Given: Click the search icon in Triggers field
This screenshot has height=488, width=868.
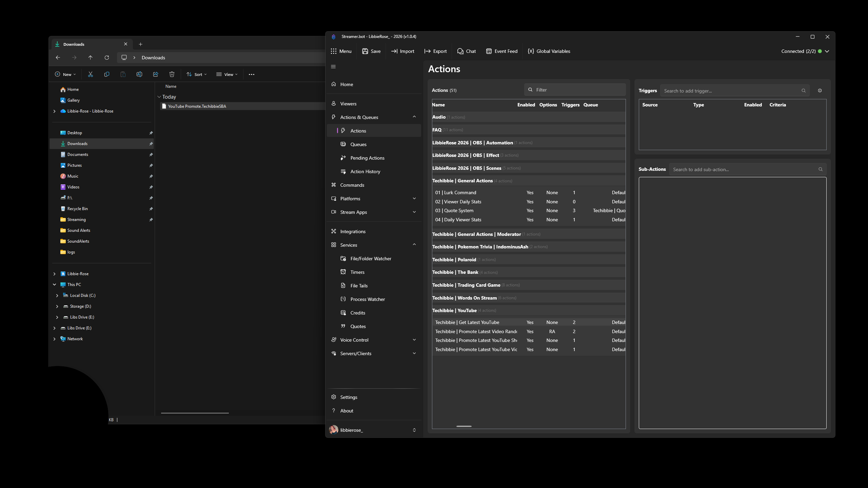Looking at the screenshot, I should pyautogui.click(x=803, y=91).
